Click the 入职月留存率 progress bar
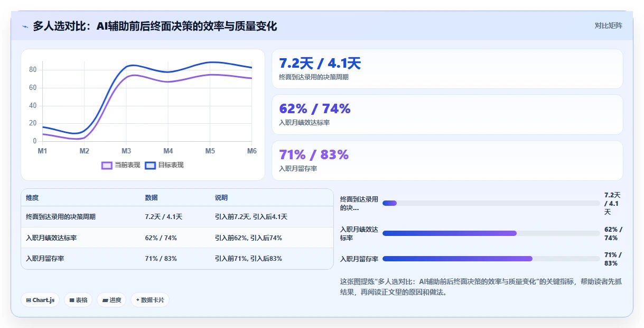The width and height of the screenshot is (644, 328). coord(491,259)
